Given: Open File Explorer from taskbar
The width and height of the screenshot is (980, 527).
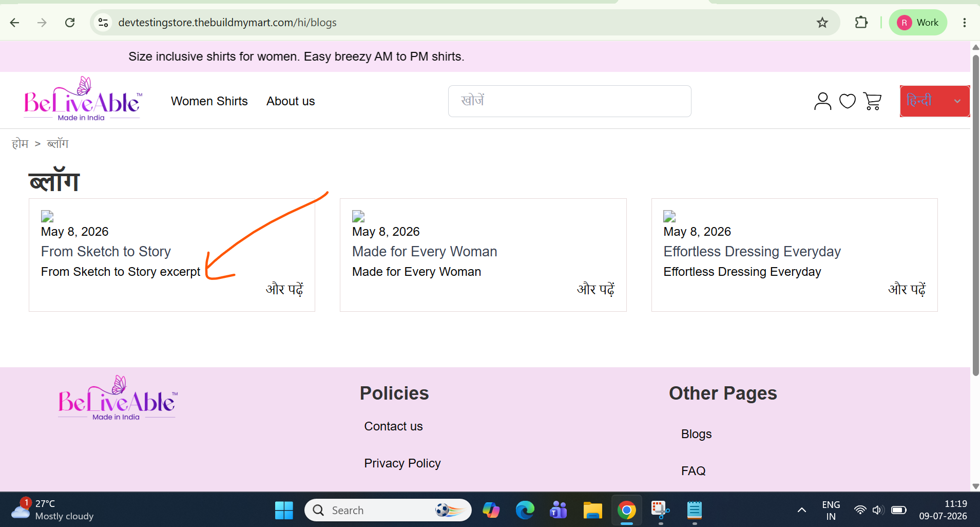Looking at the screenshot, I should click(592, 510).
